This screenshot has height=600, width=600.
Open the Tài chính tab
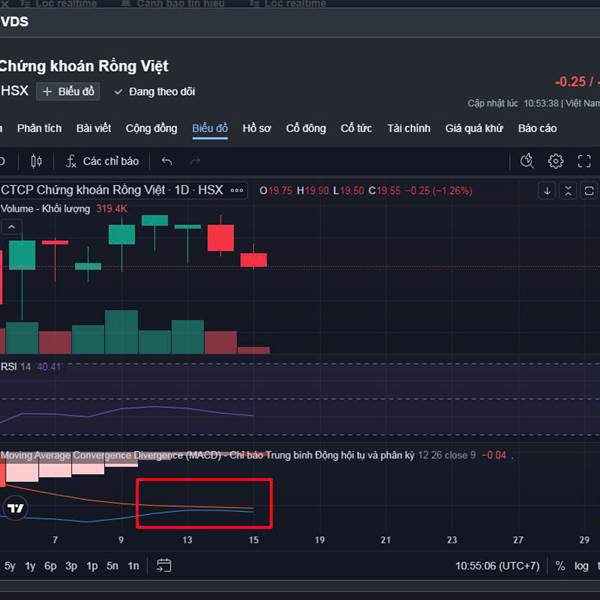pyautogui.click(x=409, y=128)
